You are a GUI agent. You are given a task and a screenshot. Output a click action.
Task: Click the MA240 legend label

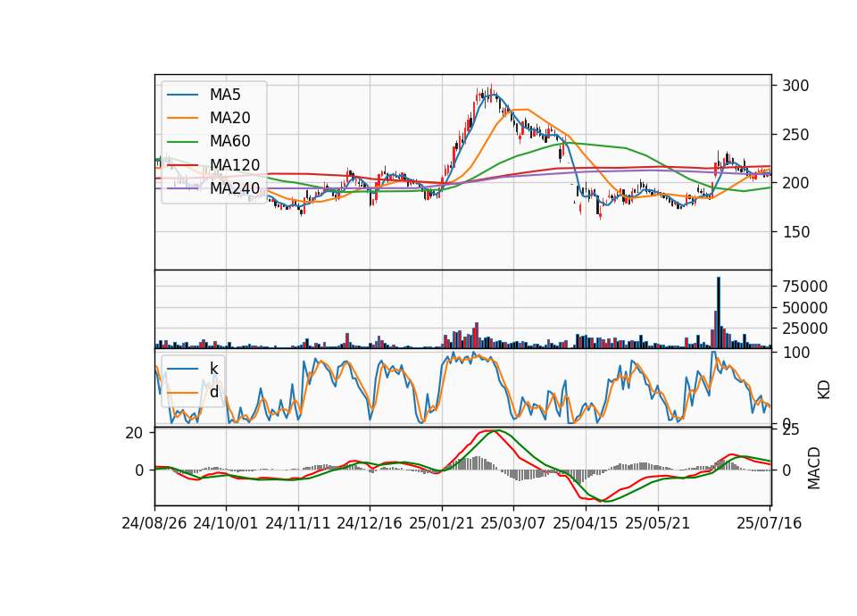tap(235, 188)
